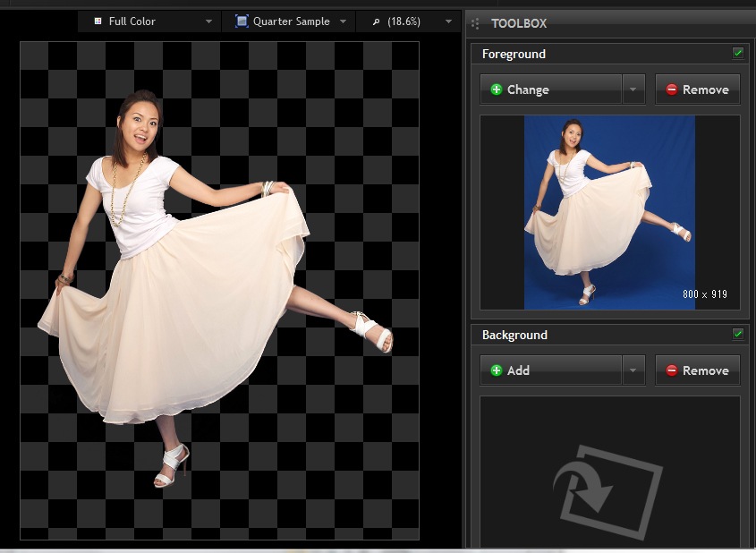Select the Foreground section header

[514, 54]
